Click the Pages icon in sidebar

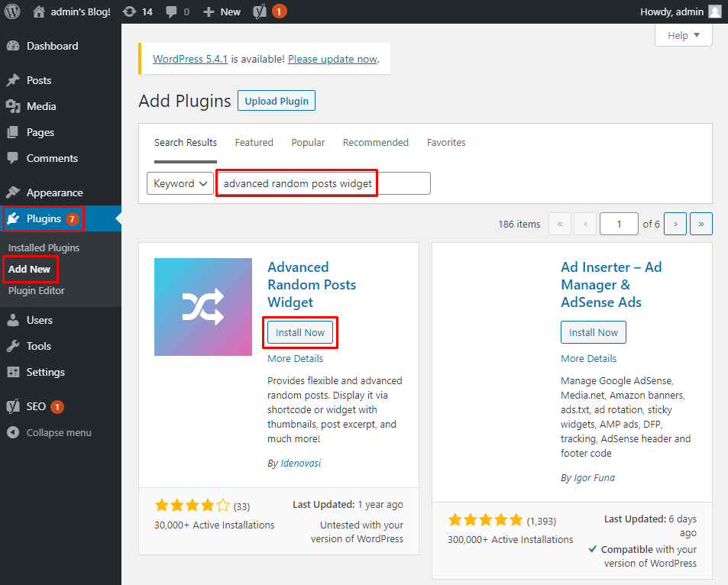tap(13, 132)
